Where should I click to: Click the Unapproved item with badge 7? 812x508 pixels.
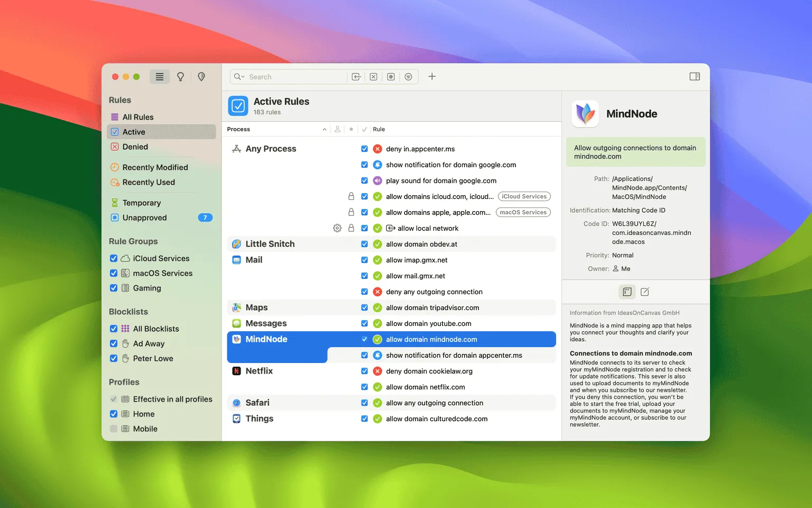144,217
